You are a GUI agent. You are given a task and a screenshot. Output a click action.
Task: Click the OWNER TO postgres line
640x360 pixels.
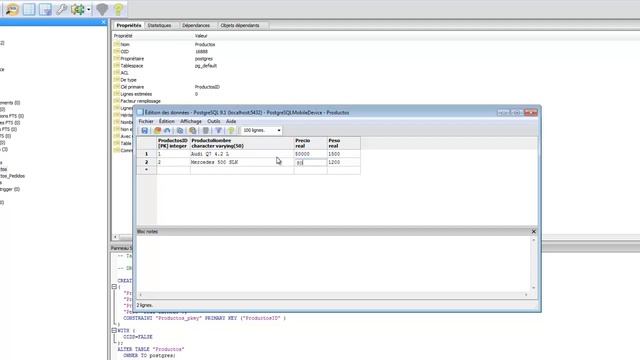[149, 356]
